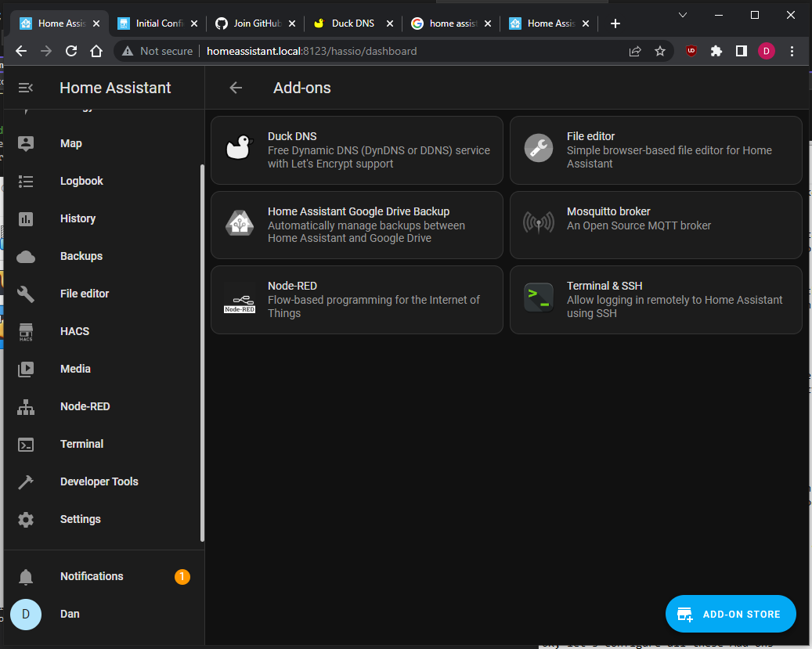Click the sidebar vertical scrollbar
812x649 pixels.
tap(202, 353)
